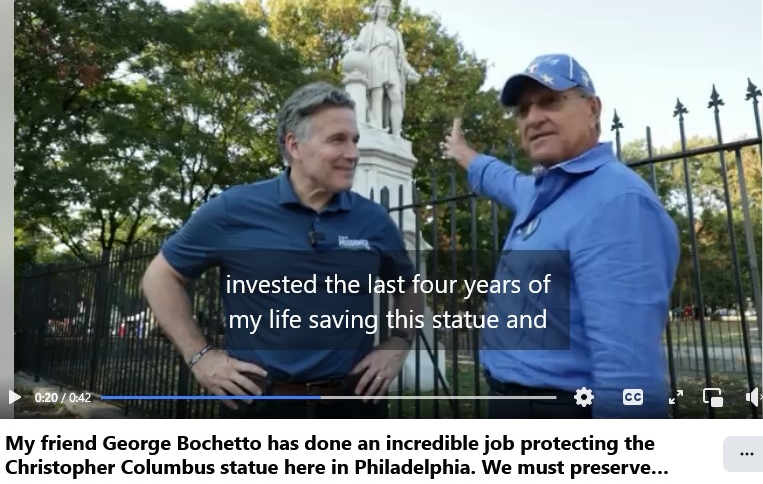Expand the video to fullscreen
Viewport: 763px width, 484px height.
point(676,397)
